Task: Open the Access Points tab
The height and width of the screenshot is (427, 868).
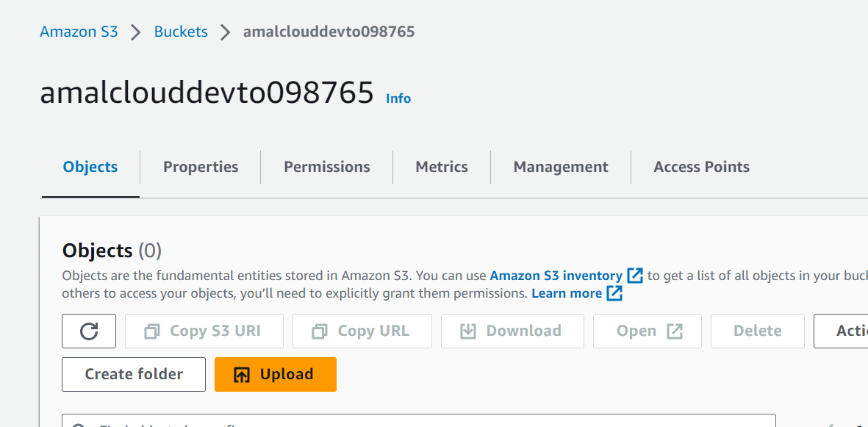Action: pyautogui.click(x=701, y=167)
